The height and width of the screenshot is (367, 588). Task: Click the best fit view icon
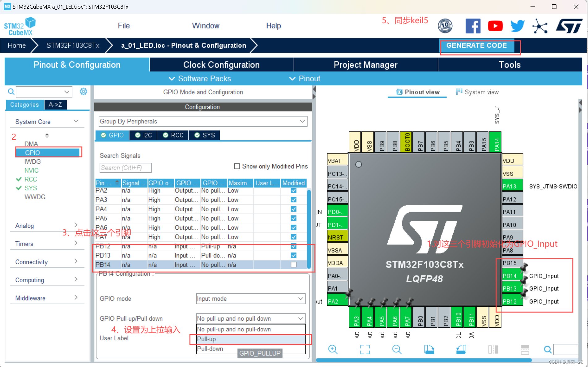(365, 349)
